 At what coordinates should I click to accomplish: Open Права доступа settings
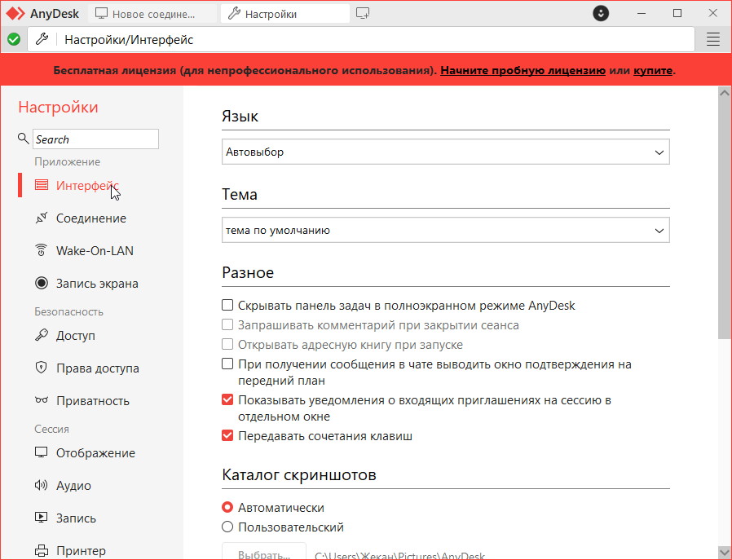pyautogui.click(x=98, y=368)
